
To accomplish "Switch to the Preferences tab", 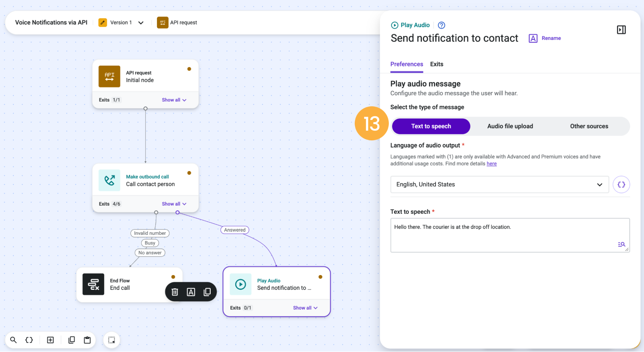I will click(407, 64).
